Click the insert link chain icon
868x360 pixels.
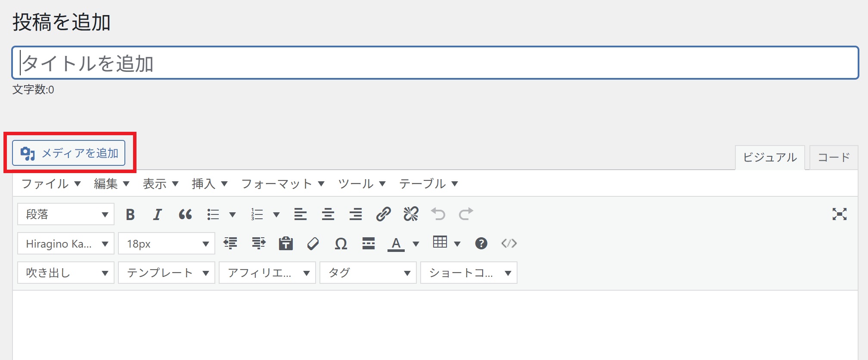click(x=383, y=214)
